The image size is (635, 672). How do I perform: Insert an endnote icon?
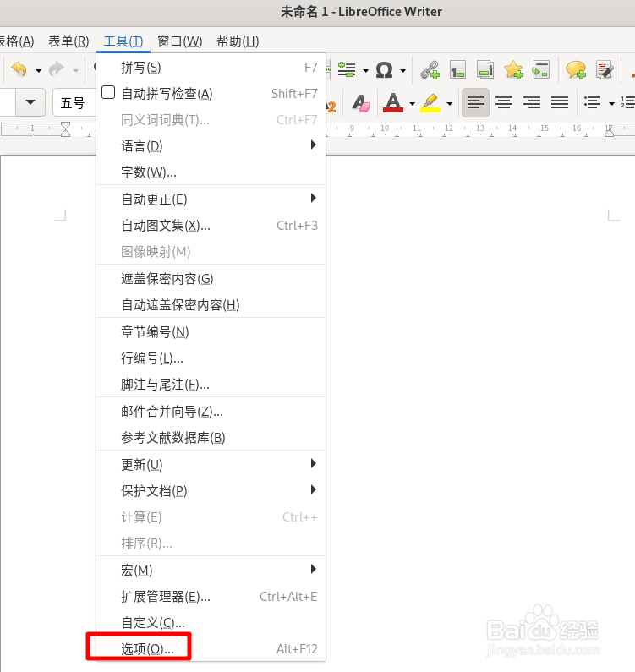(485, 70)
